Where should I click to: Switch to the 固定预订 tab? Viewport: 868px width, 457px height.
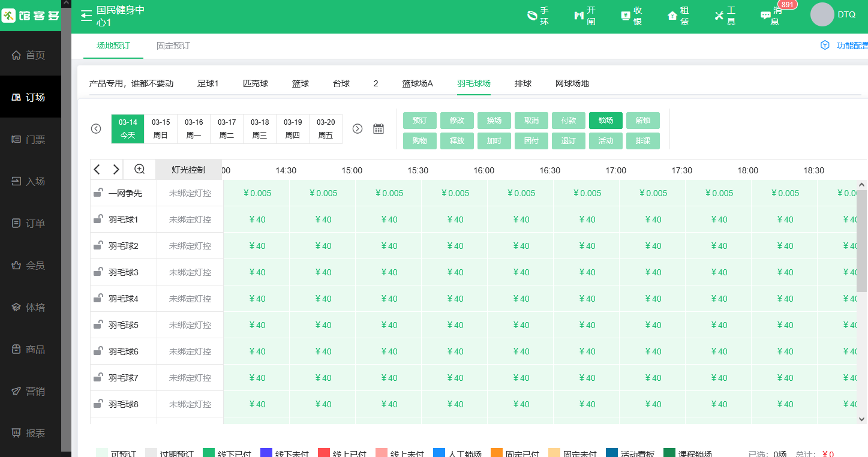coord(172,46)
